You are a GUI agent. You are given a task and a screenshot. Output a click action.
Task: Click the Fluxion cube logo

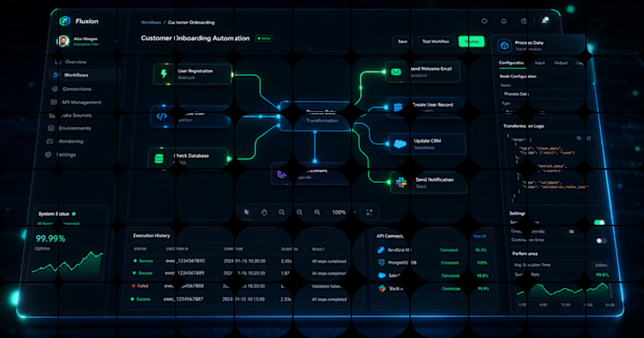[65, 21]
